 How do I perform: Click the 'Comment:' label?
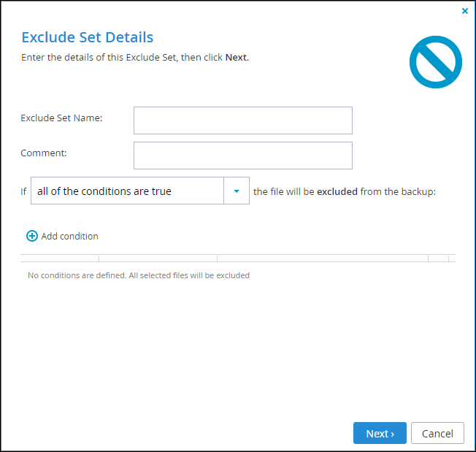[43, 153]
